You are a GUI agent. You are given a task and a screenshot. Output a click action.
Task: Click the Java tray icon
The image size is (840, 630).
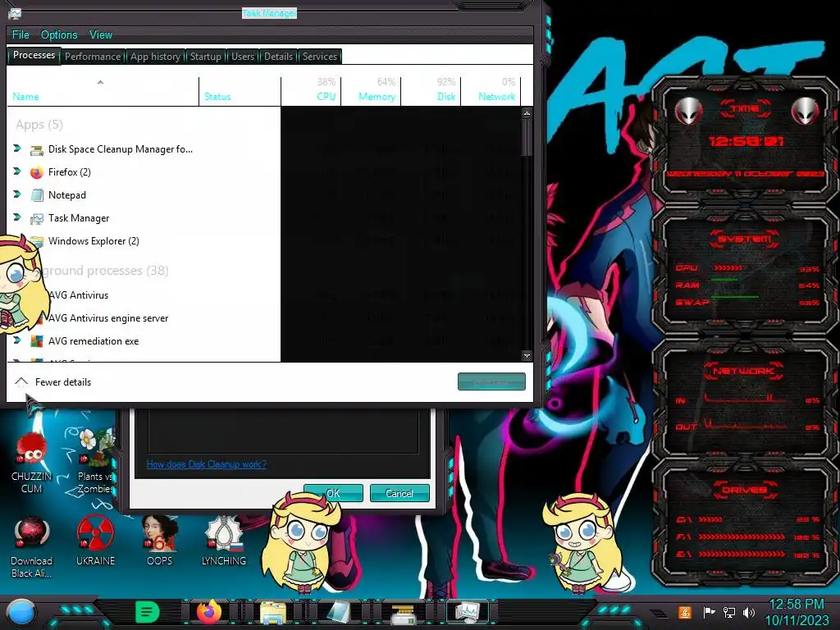pyautogui.click(x=684, y=612)
